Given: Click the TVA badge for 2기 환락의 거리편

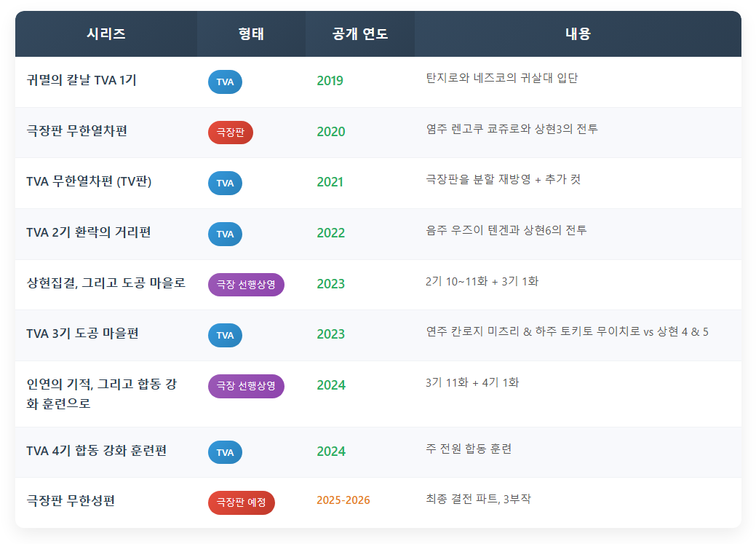Looking at the screenshot, I should 225,234.
